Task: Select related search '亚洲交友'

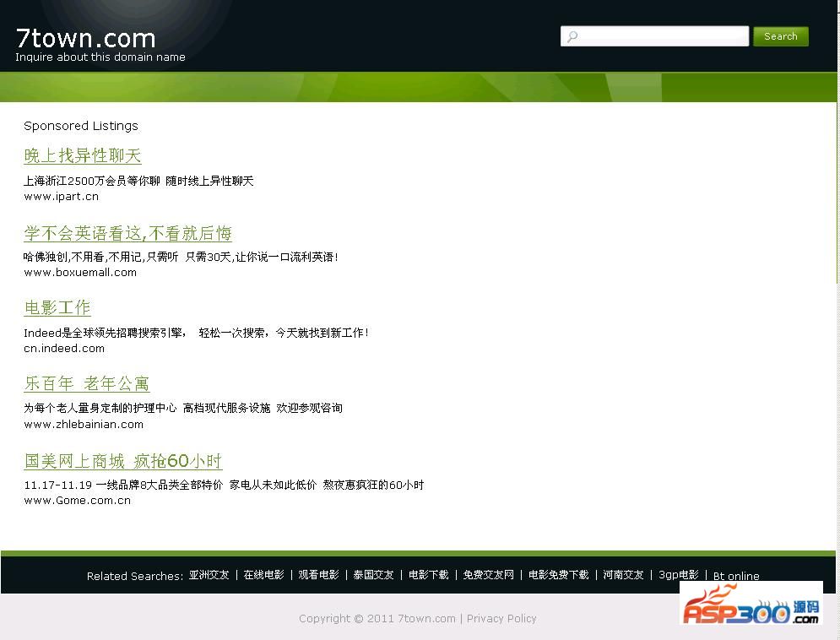Action: pos(209,575)
